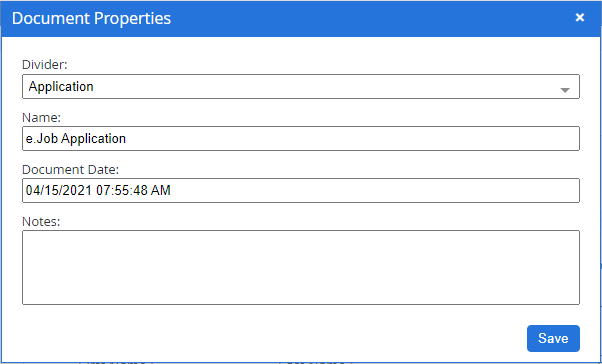Click inside the empty Notes text area
602x364 pixels.
point(301,268)
